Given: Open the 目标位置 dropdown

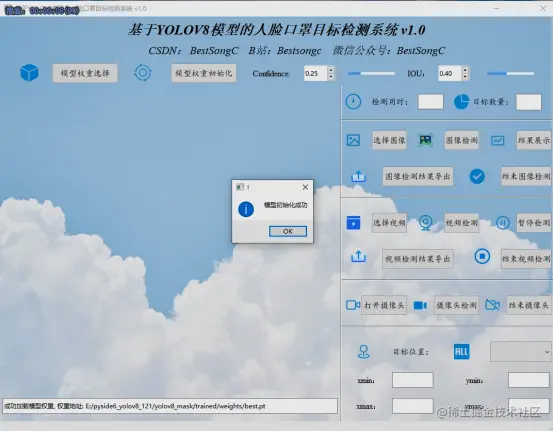Looking at the screenshot, I should click(520, 352).
